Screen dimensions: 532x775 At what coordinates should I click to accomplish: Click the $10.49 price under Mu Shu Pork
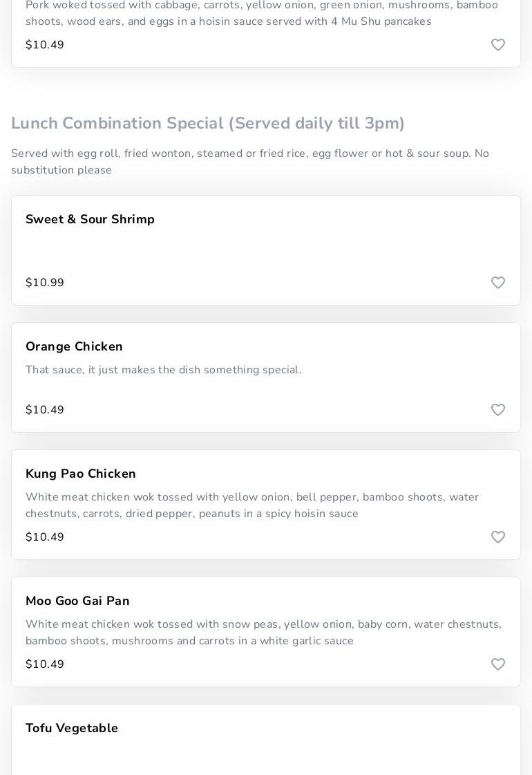(45, 45)
